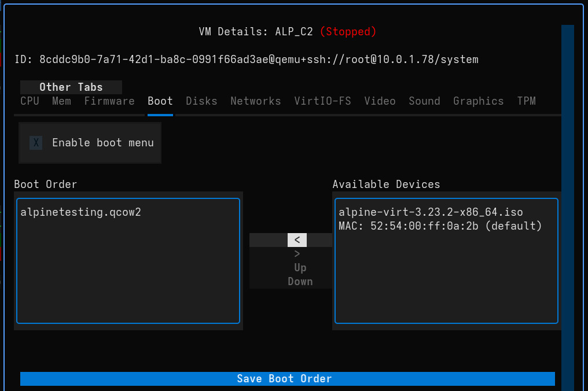Open the TPM tab
The image size is (588, 391).
[x=526, y=101]
